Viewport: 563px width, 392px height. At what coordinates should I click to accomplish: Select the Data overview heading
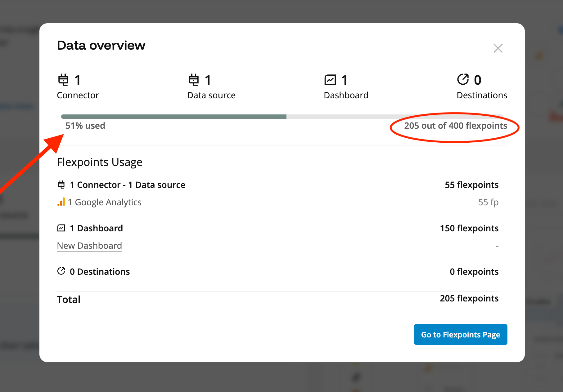101,45
